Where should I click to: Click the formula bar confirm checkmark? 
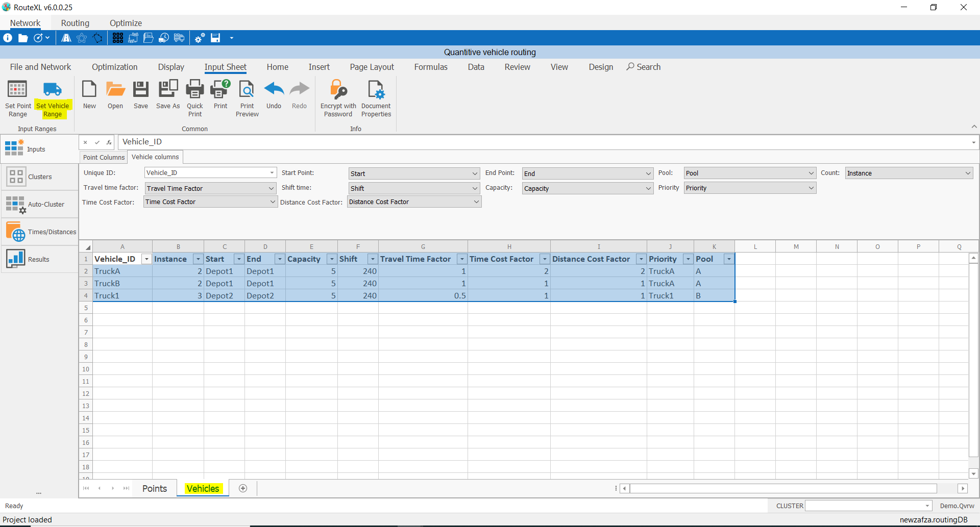click(97, 142)
